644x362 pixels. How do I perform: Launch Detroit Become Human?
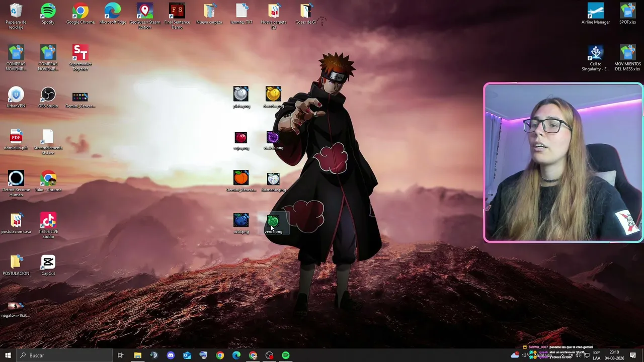(16, 184)
